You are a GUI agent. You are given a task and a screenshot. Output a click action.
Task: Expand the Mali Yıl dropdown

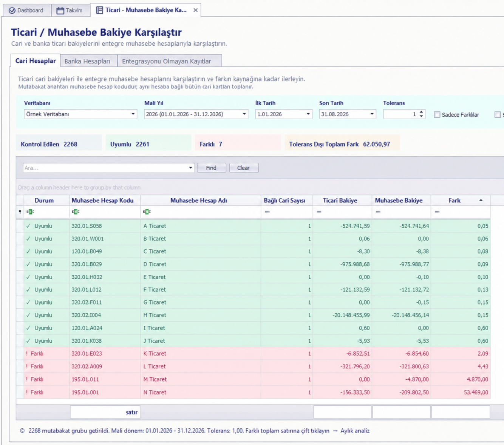point(244,114)
